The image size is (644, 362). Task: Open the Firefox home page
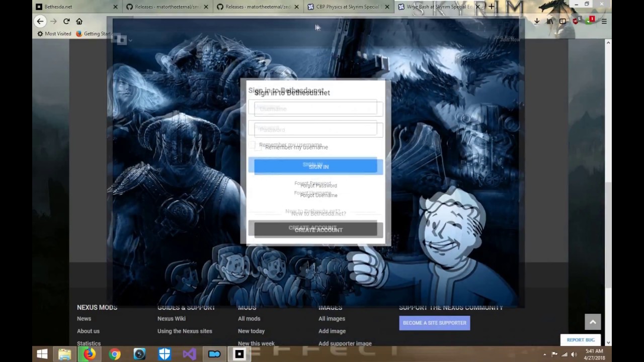pyautogui.click(x=79, y=21)
